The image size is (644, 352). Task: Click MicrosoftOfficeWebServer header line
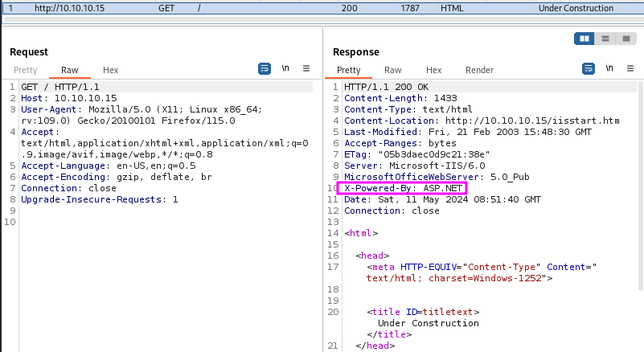point(437,177)
